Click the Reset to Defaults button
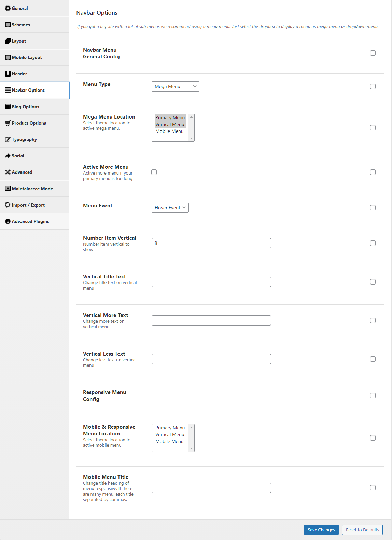 click(362, 530)
